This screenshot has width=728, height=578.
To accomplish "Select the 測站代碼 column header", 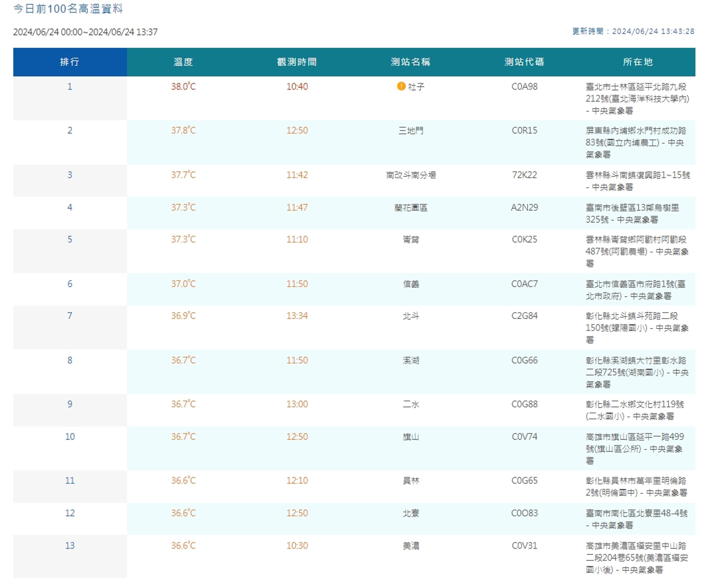I will pos(524,62).
